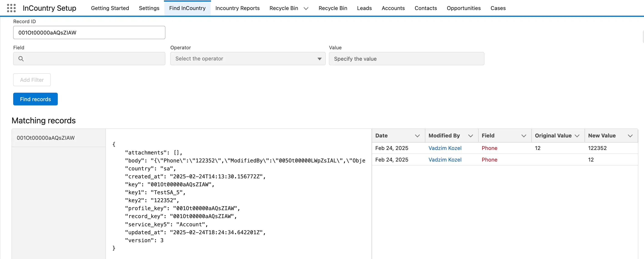The width and height of the screenshot is (644, 259).
Task: Switch to the Settings tab
Action: click(149, 8)
